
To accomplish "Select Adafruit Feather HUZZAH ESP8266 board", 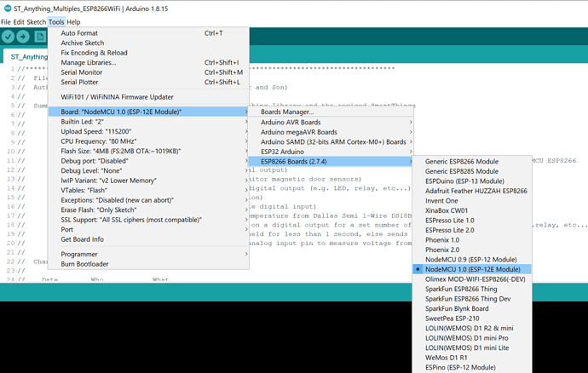I will [x=472, y=191].
